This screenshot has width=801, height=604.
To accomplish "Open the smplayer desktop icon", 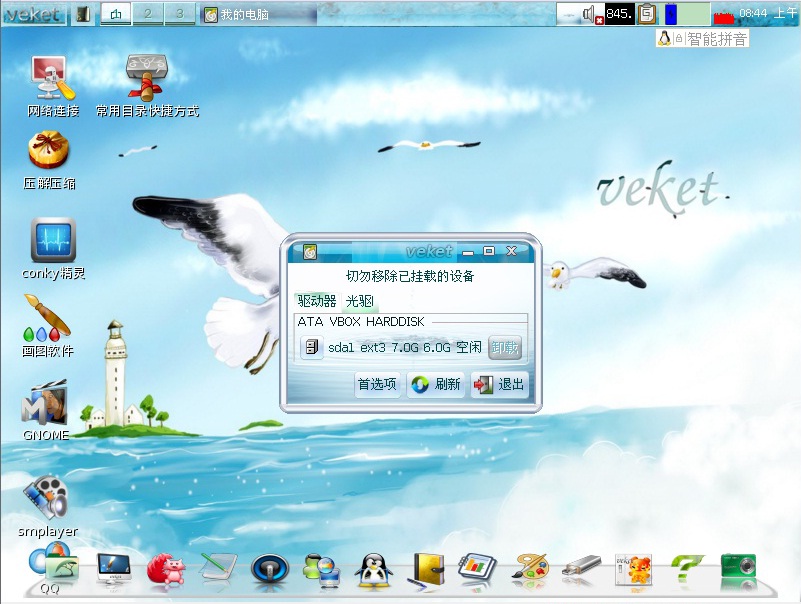I will (48, 506).
